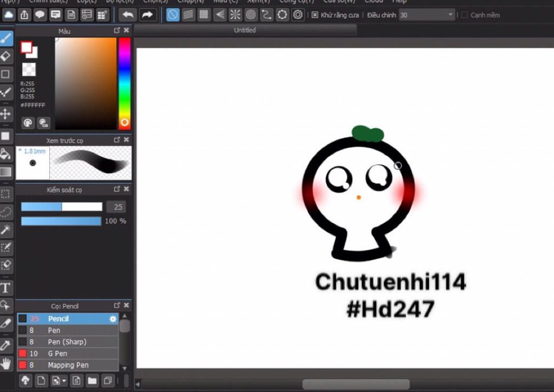This screenshot has width=554, height=392.
Task: Open the Cloud menu
Action: (373, 2)
